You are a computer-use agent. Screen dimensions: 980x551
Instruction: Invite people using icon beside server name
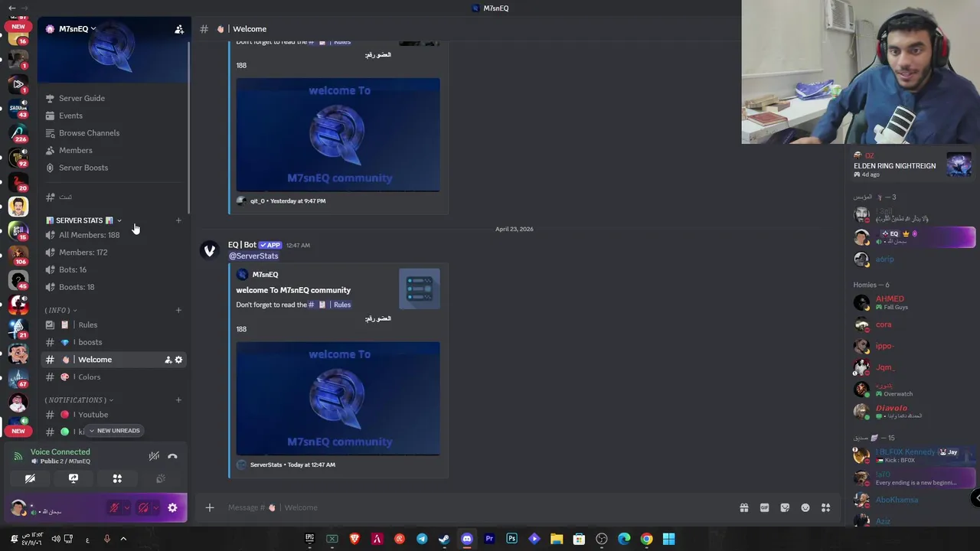pos(179,29)
